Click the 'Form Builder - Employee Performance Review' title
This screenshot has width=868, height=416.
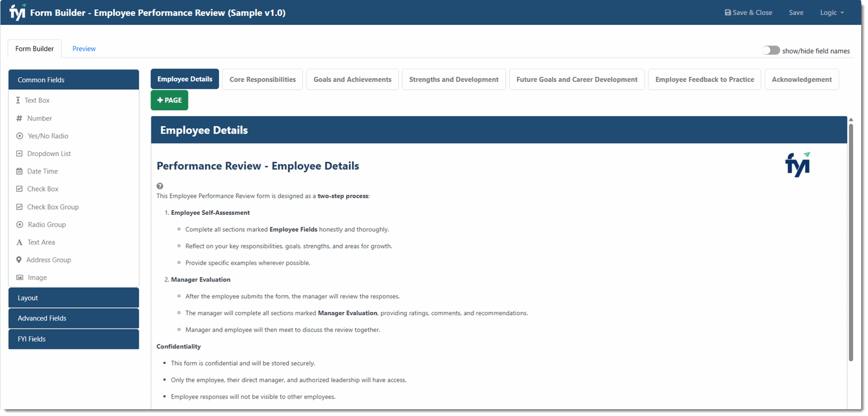click(x=158, y=12)
